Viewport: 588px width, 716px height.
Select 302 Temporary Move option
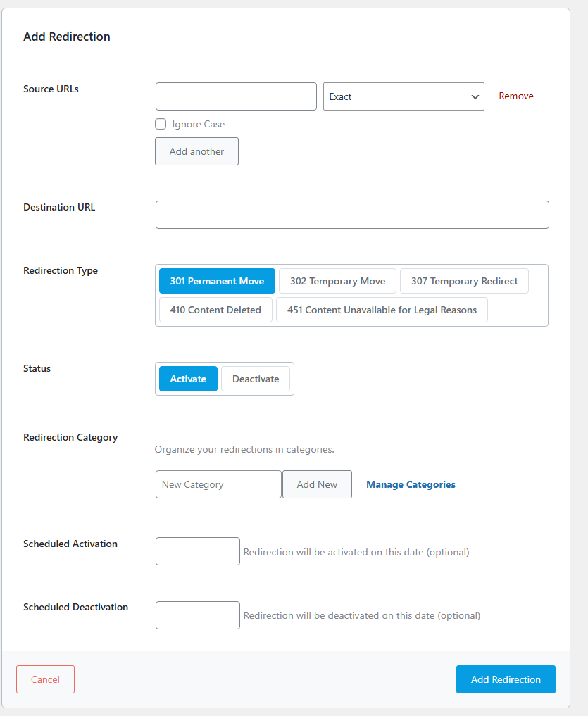(337, 281)
